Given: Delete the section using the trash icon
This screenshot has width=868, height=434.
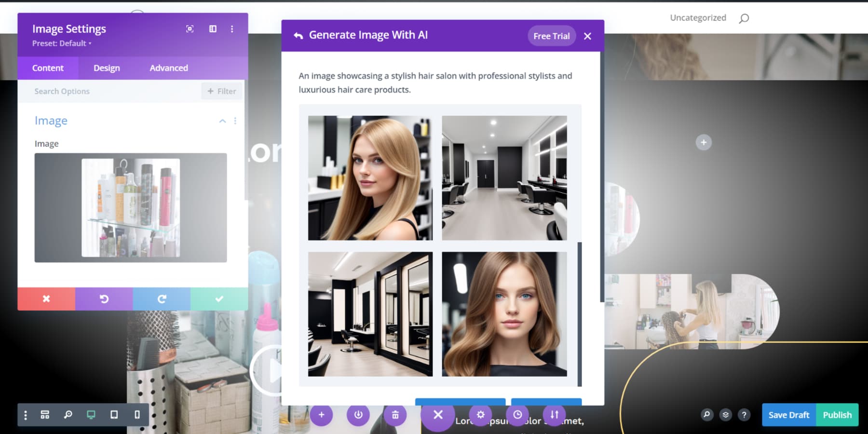Looking at the screenshot, I should point(395,415).
